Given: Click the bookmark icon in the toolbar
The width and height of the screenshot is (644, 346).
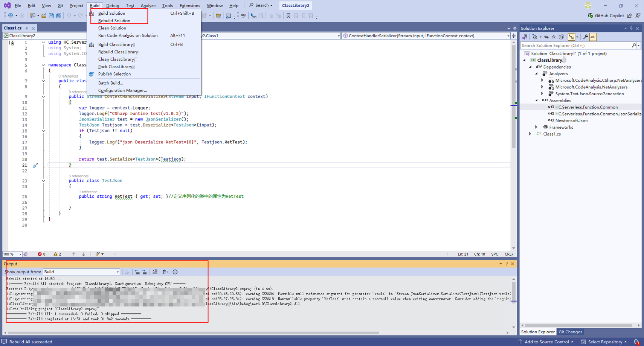Looking at the screenshot, I should point(288,16).
